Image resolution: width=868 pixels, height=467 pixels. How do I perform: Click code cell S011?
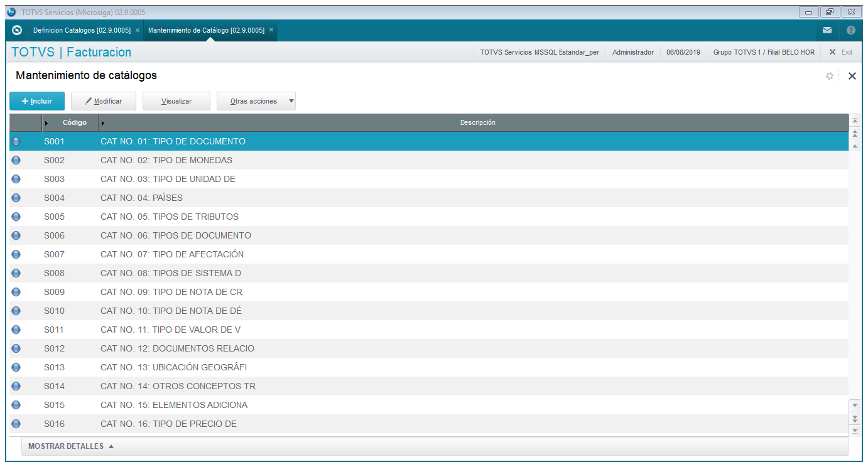click(x=54, y=330)
